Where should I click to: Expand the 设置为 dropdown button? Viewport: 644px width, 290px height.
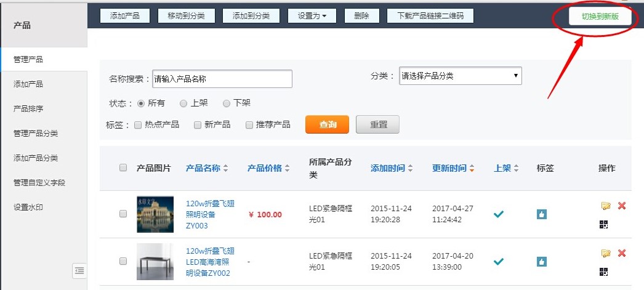(x=312, y=16)
